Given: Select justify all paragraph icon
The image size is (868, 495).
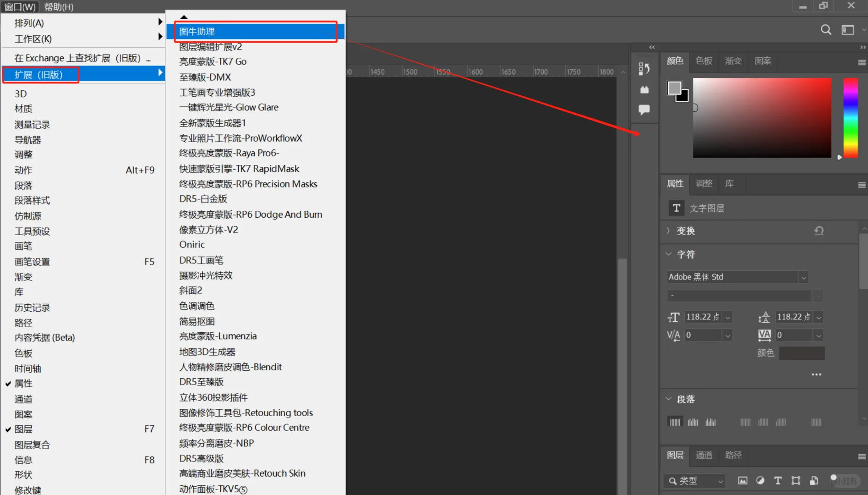Looking at the screenshot, I should 816,422.
